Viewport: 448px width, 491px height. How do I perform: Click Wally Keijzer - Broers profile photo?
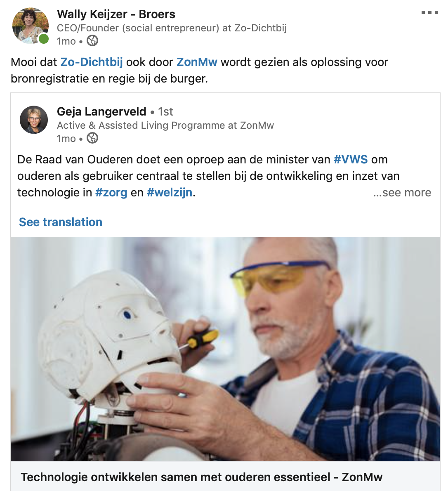tap(31, 25)
